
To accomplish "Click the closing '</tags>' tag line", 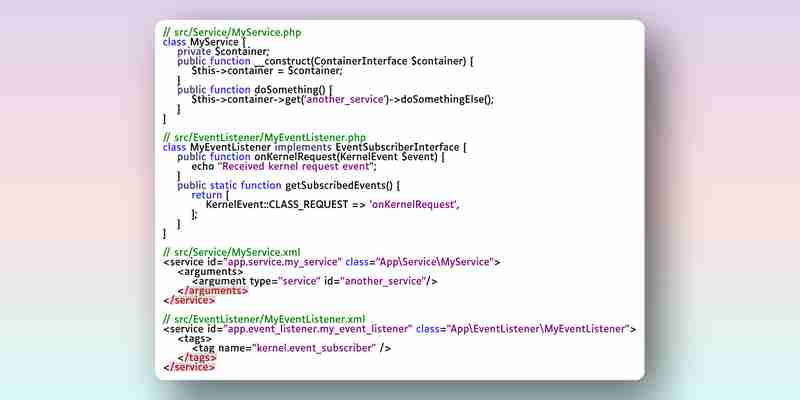I will [196, 358].
